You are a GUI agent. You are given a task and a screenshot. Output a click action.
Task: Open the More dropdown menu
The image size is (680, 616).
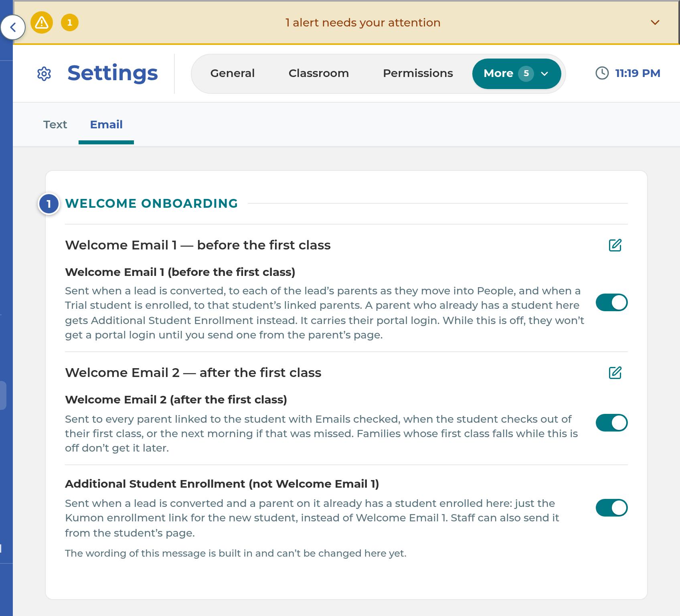516,74
